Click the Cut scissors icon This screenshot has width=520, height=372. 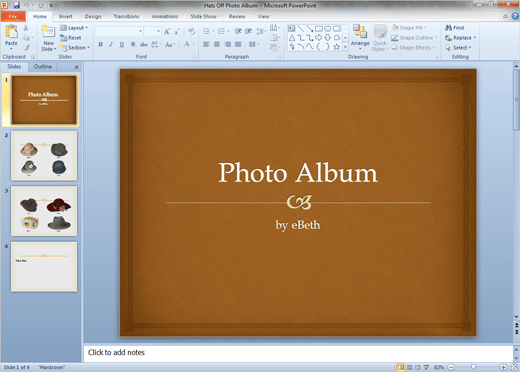click(26, 28)
